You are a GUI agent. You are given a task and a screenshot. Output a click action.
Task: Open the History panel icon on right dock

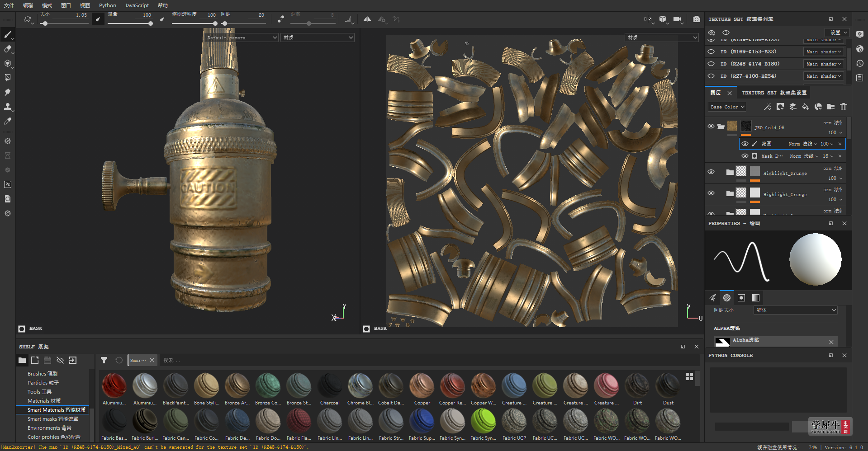tap(860, 63)
